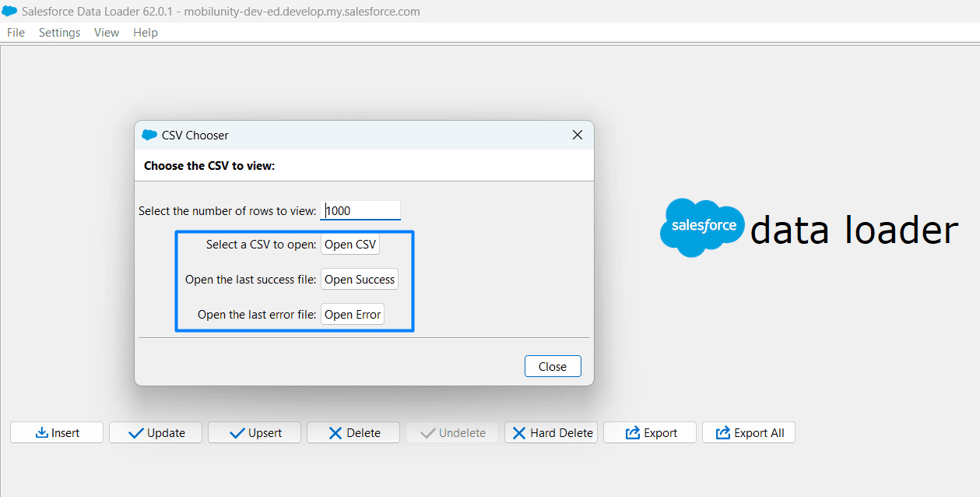The width and height of the screenshot is (980, 497).
Task: Open the Settings menu
Action: point(59,33)
